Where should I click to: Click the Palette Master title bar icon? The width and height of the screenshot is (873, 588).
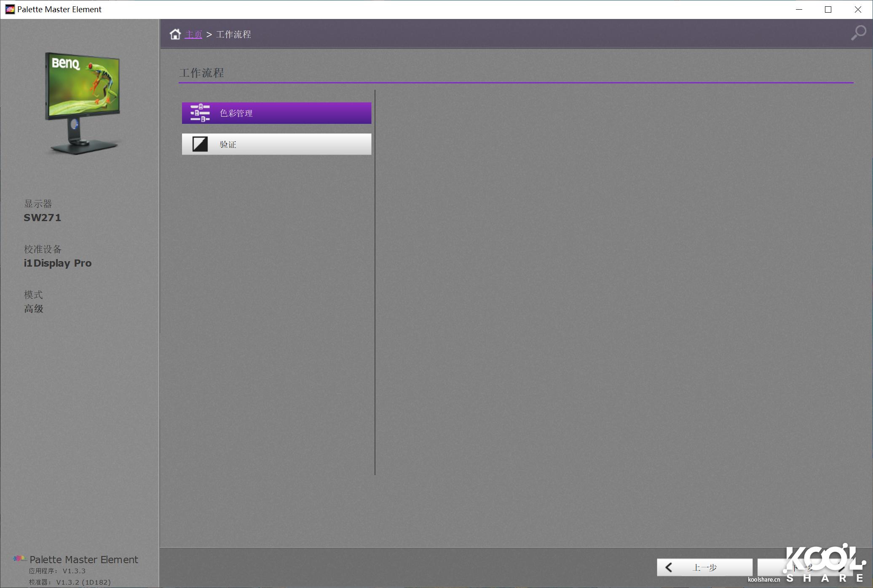tap(10, 9)
